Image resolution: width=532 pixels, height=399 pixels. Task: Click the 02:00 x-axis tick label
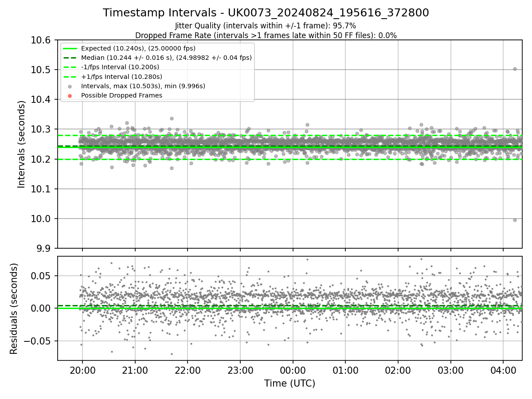click(x=398, y=370)
